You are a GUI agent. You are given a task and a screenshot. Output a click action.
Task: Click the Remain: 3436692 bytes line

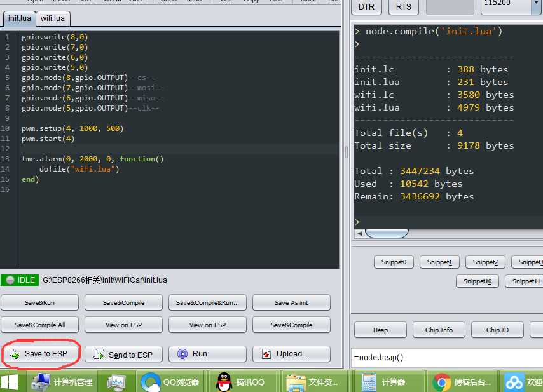point(414,196)
